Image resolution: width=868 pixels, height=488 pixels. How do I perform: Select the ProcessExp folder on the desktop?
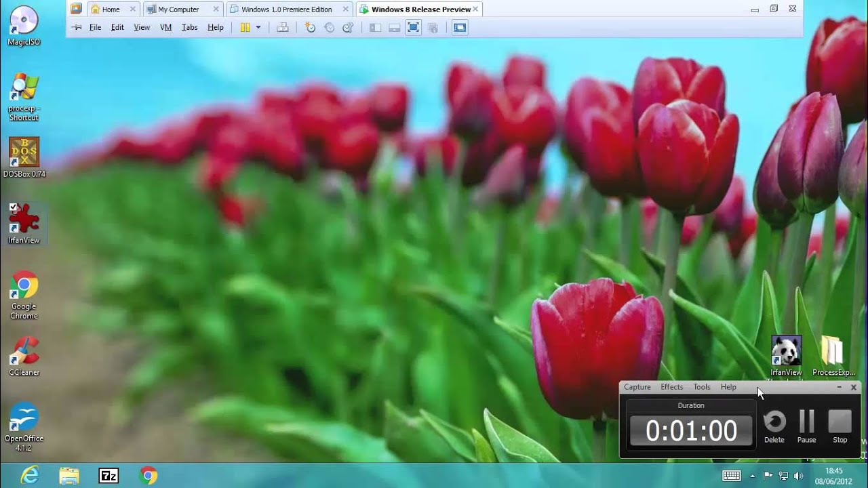click(x=833, y=357)
